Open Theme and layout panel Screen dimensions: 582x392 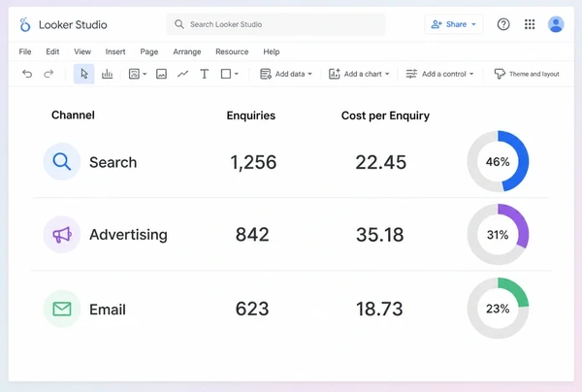(x=527, y=74)
